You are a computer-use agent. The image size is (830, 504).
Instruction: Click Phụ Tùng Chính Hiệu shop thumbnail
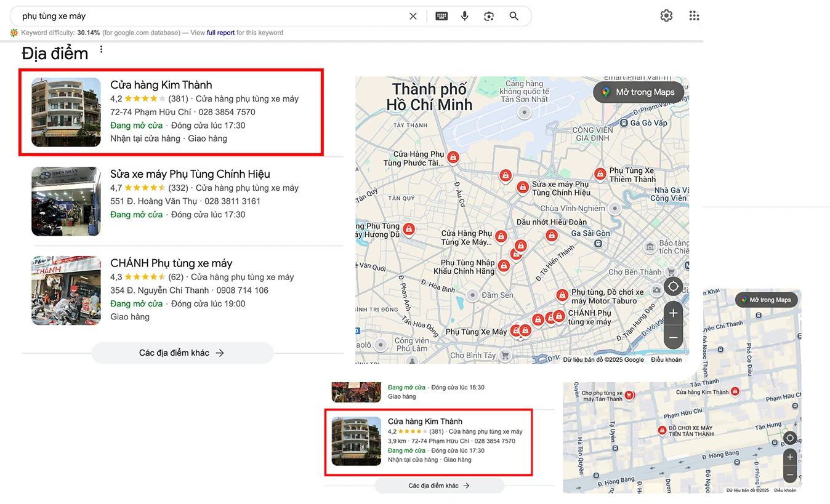tap(66, 201)
